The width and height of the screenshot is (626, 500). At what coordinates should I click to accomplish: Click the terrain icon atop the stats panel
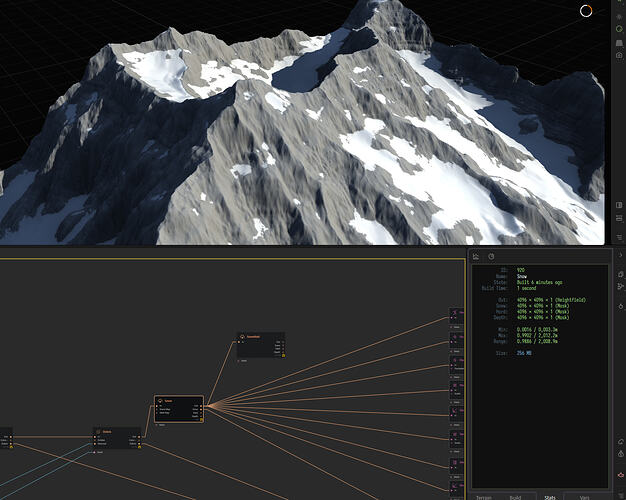(x=476, y=256)
